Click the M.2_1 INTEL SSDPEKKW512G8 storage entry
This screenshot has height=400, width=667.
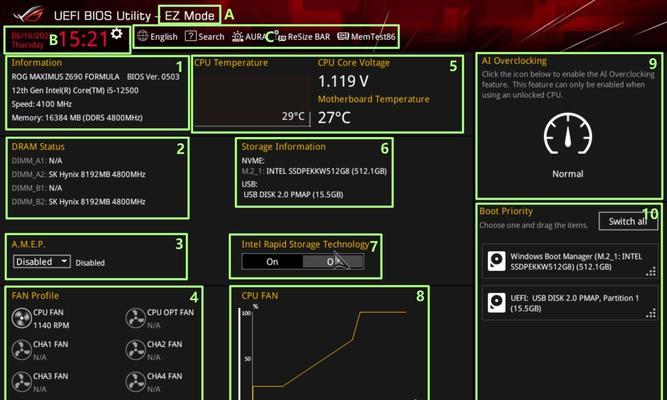(x=314, y=171)
